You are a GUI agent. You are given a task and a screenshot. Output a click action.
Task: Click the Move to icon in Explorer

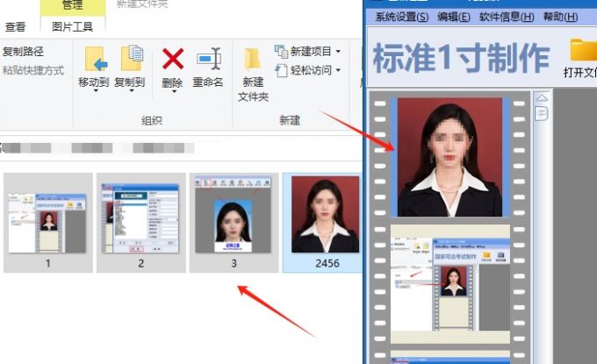tap(95, 60)
